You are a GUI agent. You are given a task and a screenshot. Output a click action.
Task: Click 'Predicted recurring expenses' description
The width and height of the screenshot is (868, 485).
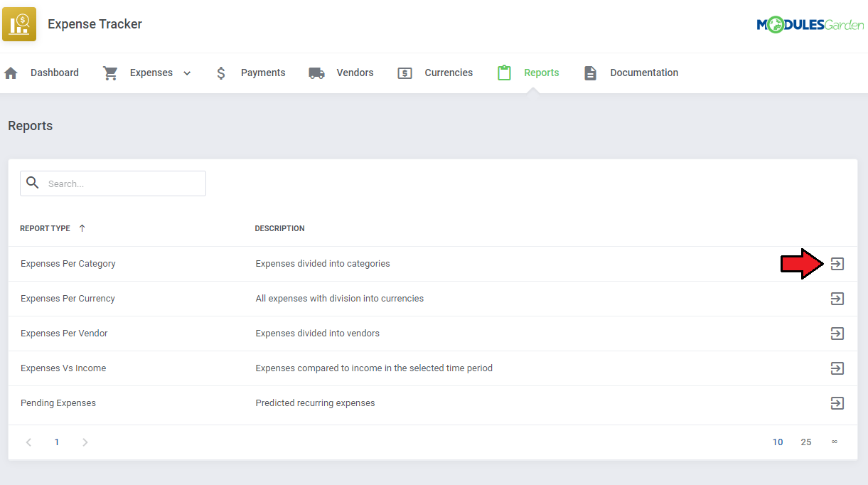point(315,403)
